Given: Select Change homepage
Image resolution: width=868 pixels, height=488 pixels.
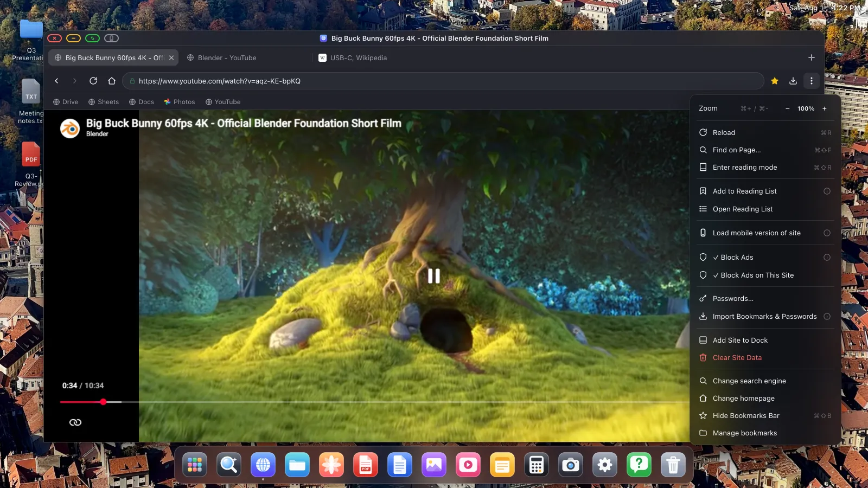Looking at the screenshot, I should tap(765, 398).
